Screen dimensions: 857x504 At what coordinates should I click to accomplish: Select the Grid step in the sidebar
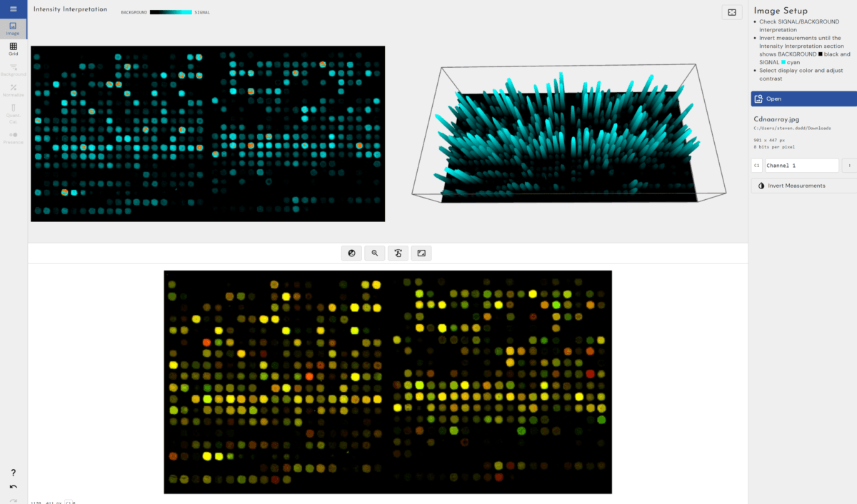13,49
